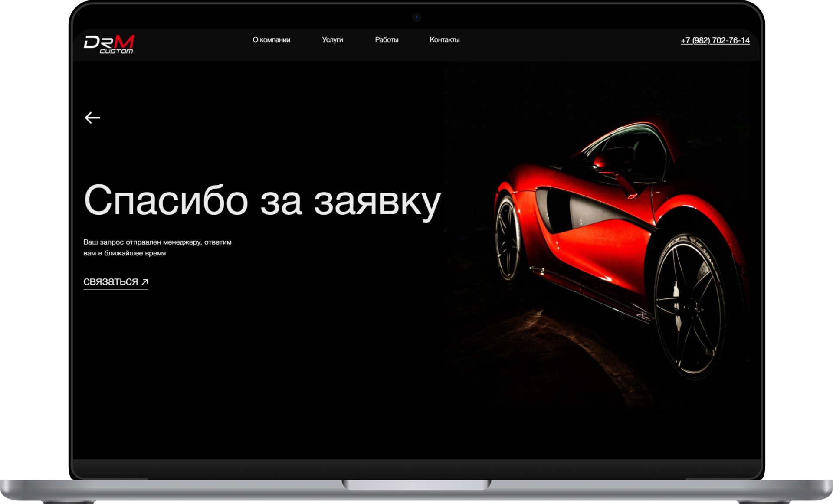
Task: Click the Спасибо за заявку heading
Action: coord(262,200)
